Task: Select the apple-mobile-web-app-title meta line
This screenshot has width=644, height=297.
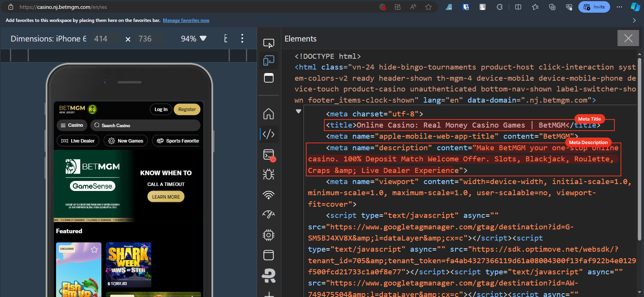Action: tap(452, 136)
